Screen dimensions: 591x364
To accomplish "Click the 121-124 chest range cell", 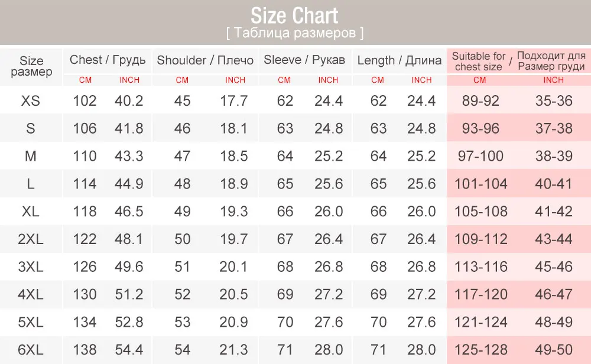I will click(481, 322).
